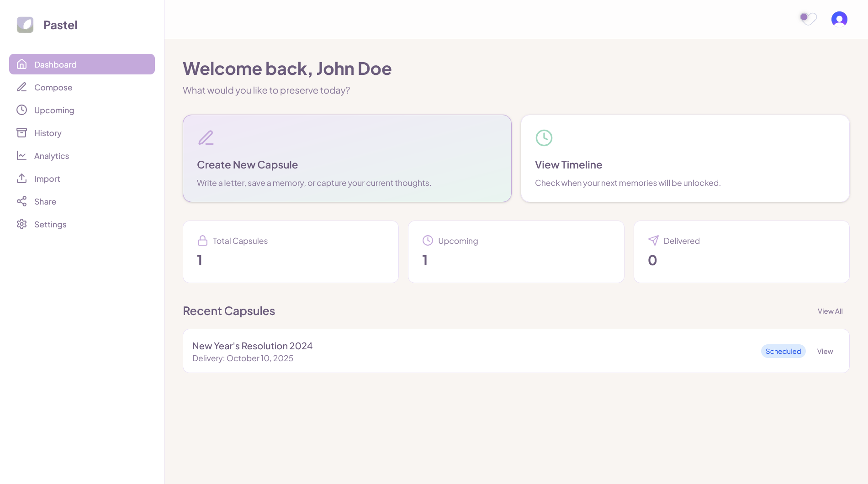This screenshot has height=484, width=868.
Task: Open the View Timeline card
Action: pyautogui.click(x=685, y=158)
